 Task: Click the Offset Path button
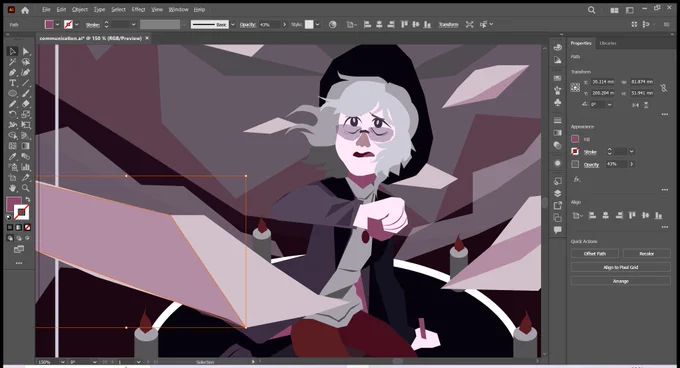595,254
